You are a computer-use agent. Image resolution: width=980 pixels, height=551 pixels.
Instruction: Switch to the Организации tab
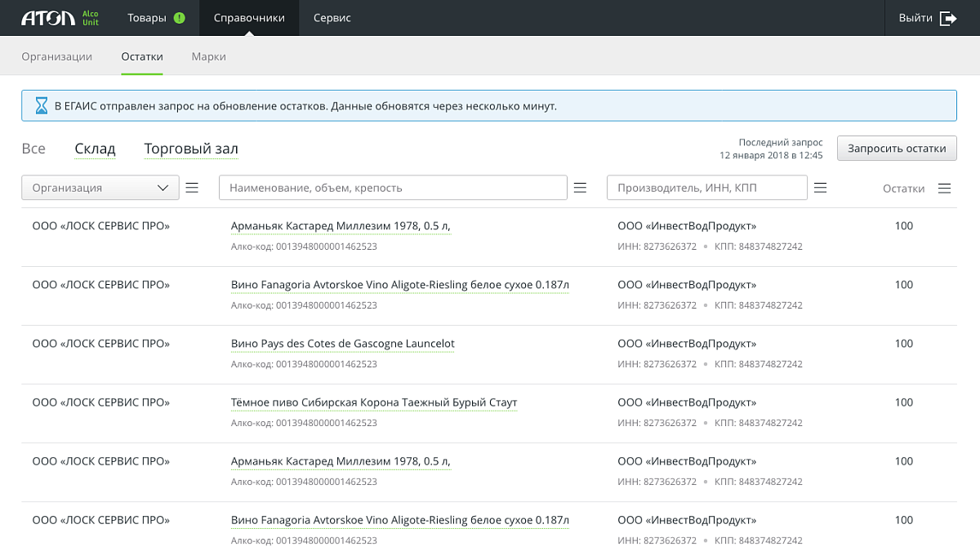pyautogui.click(x=57, y=56)
